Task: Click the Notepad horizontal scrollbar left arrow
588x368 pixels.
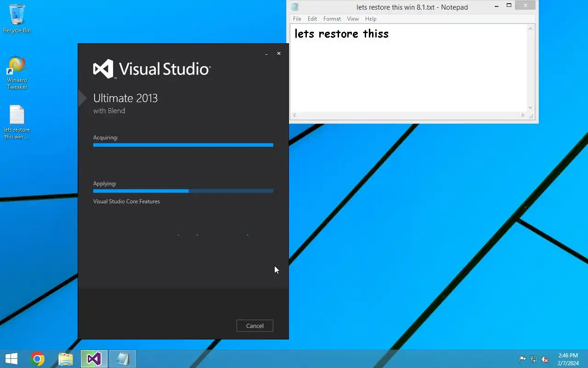Action: click(x=294, y=115)
